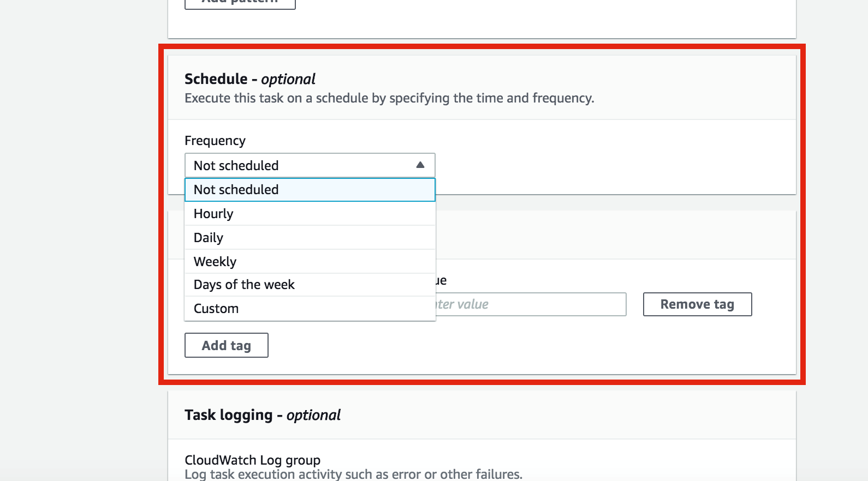
Task: Click the 'Task logging - optional' section header
Action: (262, 414)
